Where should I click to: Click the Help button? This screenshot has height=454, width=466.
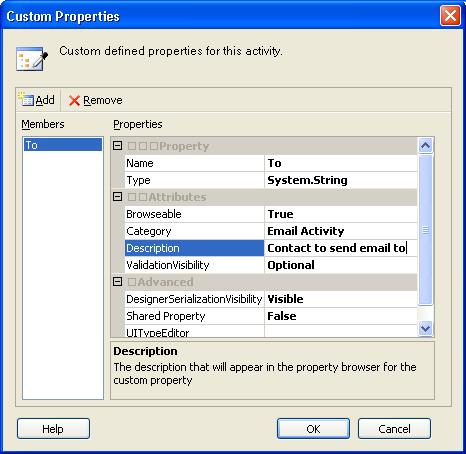[x=53, y=429]
